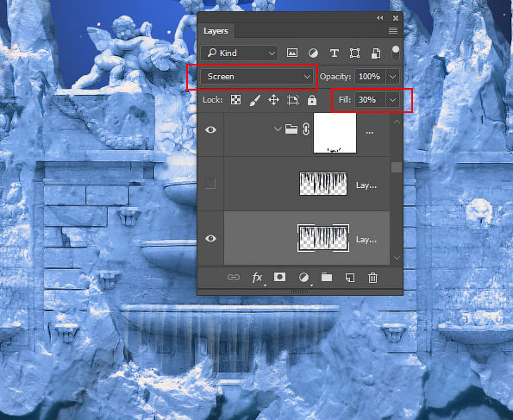
Task: Click the group folder icon
Action: click(x=291, y=129)
